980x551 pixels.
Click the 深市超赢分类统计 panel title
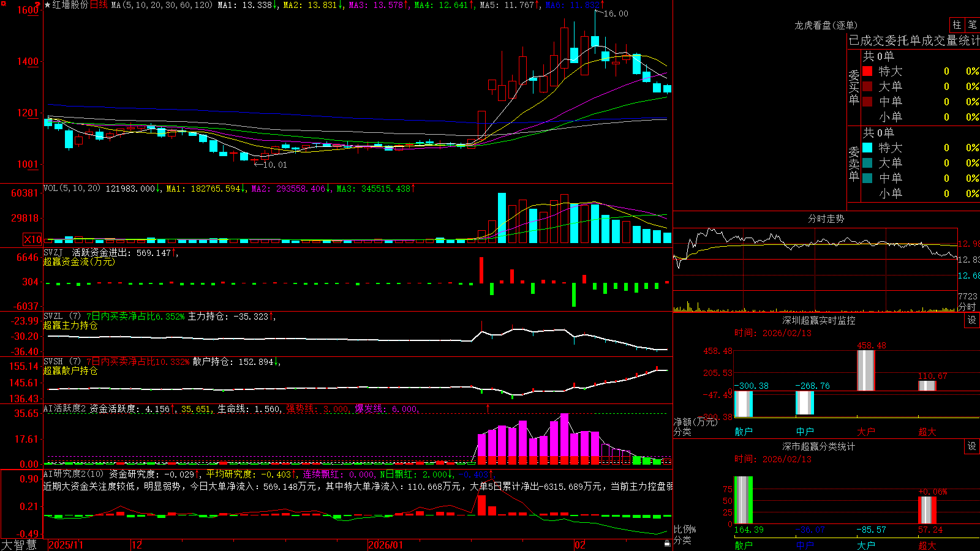(x=819, y=446)
